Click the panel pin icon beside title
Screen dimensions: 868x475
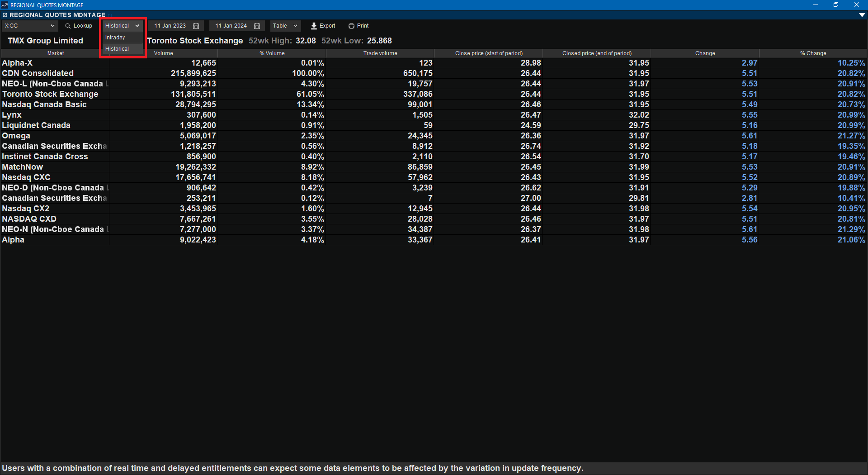click(x=5, y=15)
